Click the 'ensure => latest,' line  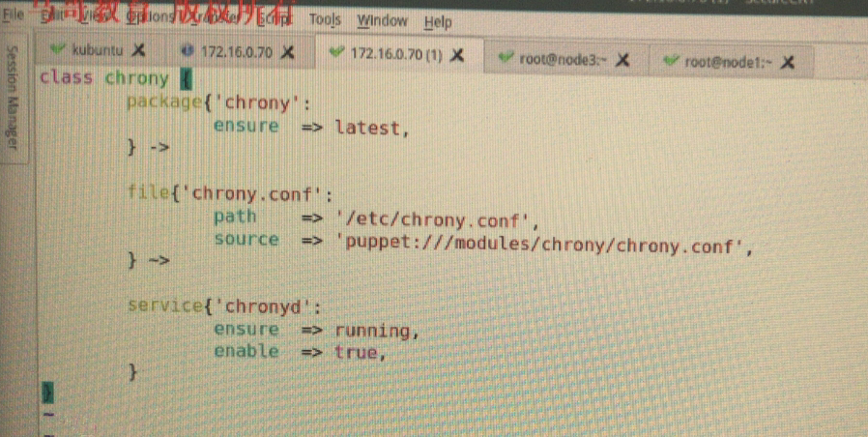[311, 128]
